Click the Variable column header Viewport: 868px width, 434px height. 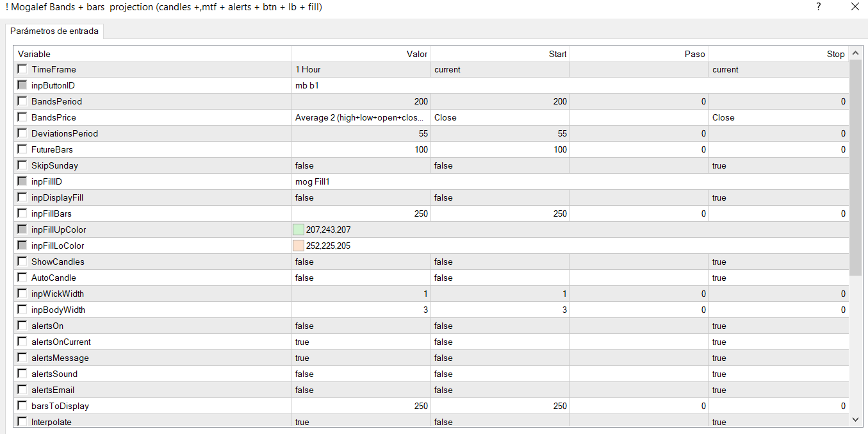[x=152, y=54]
